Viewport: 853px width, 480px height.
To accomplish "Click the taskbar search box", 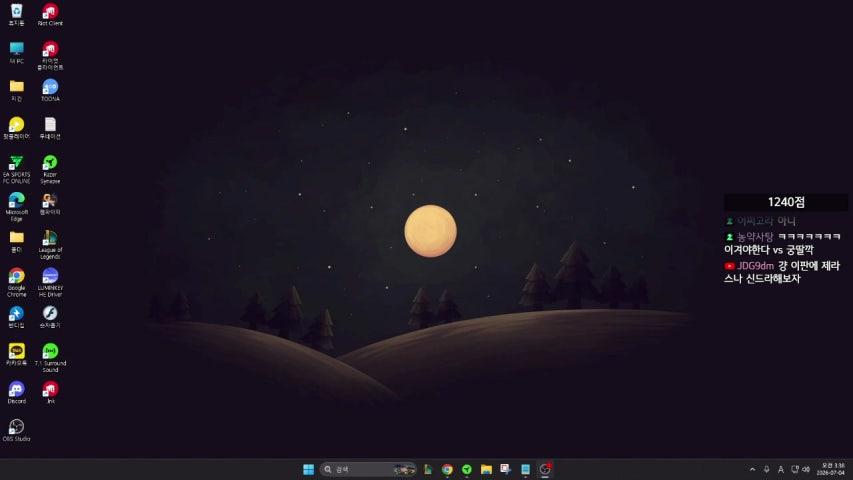I will 368,469.
